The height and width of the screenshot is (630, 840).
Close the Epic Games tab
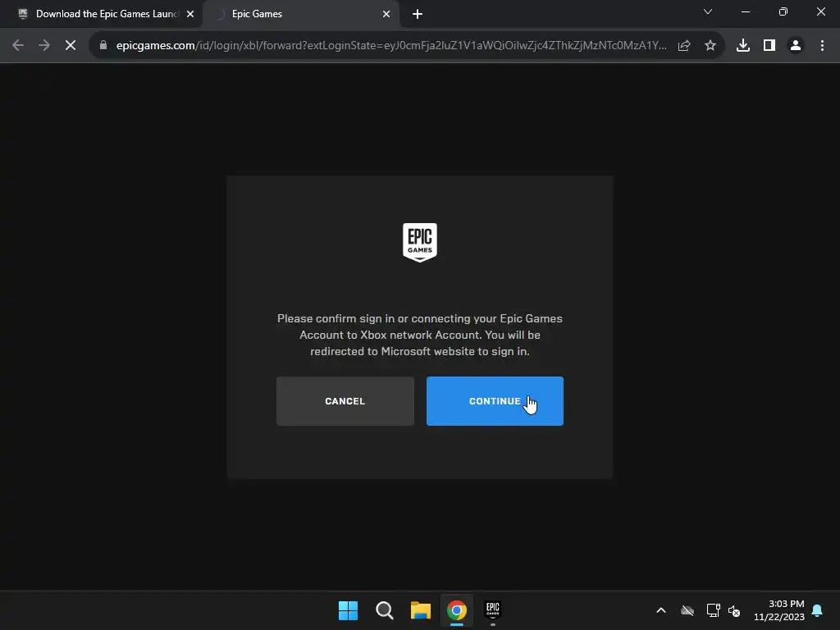click(x=386, y=14)
